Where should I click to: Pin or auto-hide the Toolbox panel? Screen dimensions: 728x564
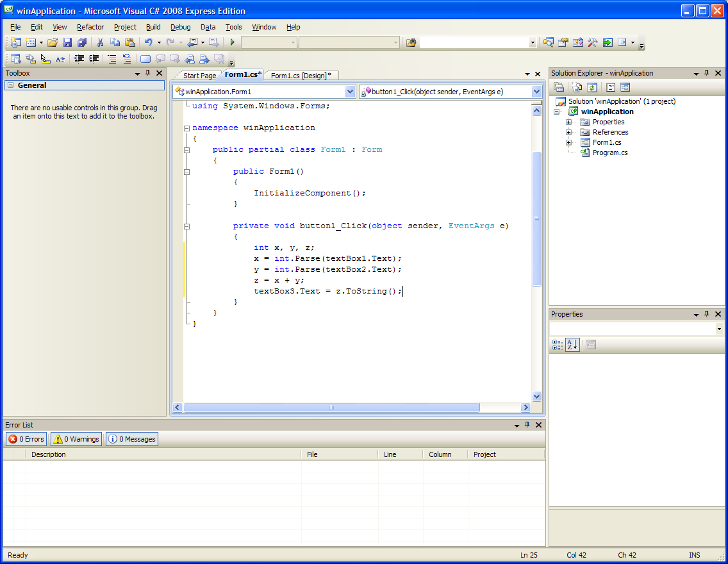pyautogui.click(x=148, y=73)
